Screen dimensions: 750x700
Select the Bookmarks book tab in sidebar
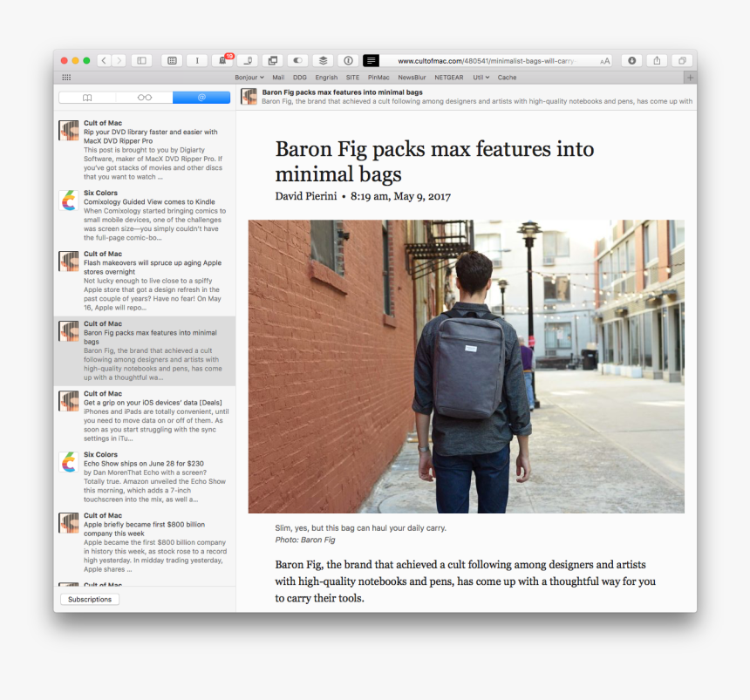tap(87, 97)
